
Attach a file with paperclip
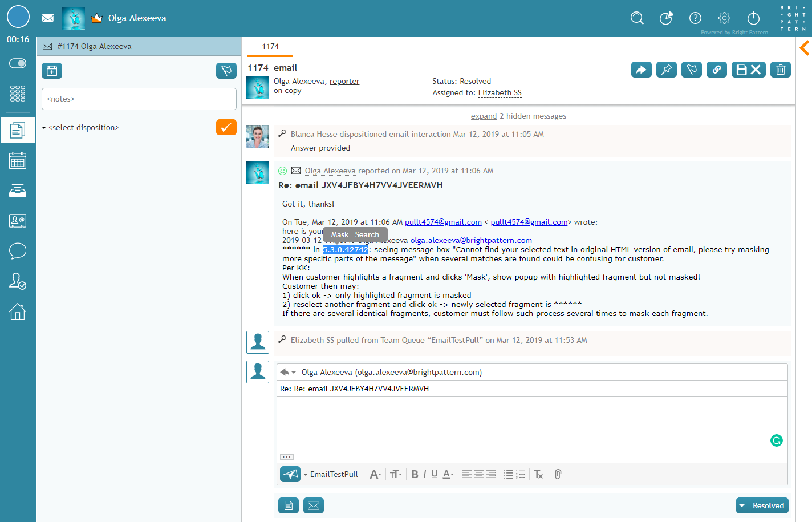pyautogui.click(x=558, y=474)
